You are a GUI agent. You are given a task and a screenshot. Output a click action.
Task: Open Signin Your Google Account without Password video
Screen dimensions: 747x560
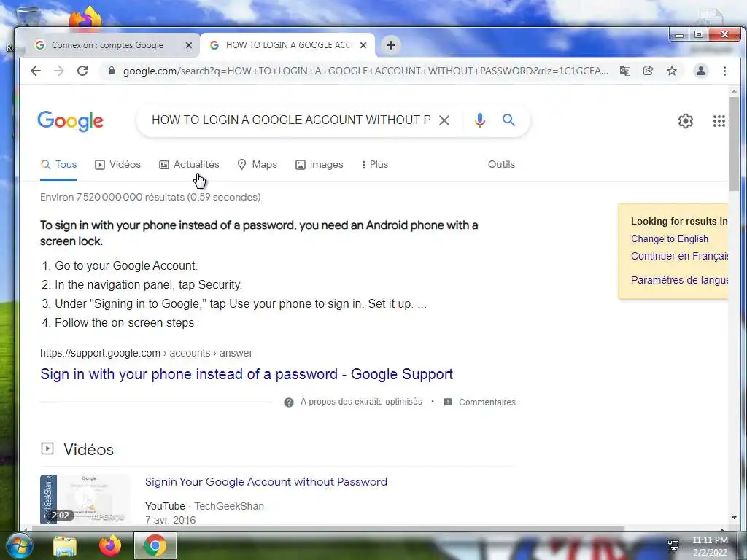[x=266, y=482]
